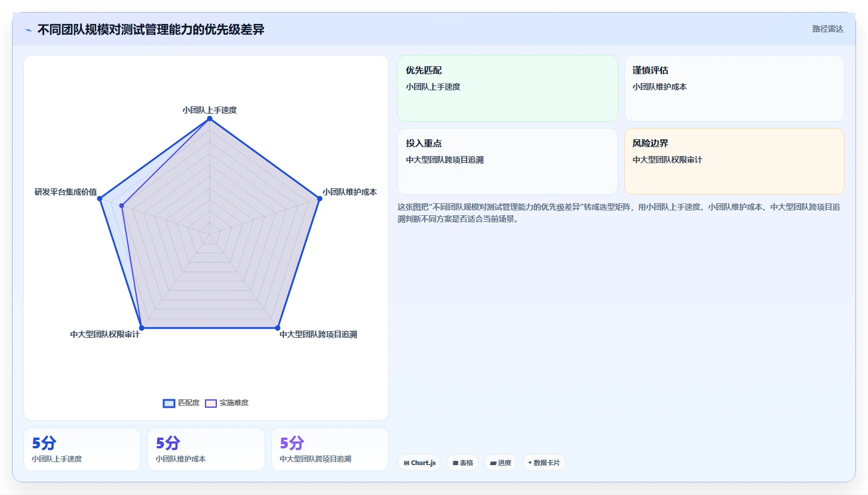Toggle the 实施难度 legend swatch
Screen dimensions: 868x495
pos(211,403)
